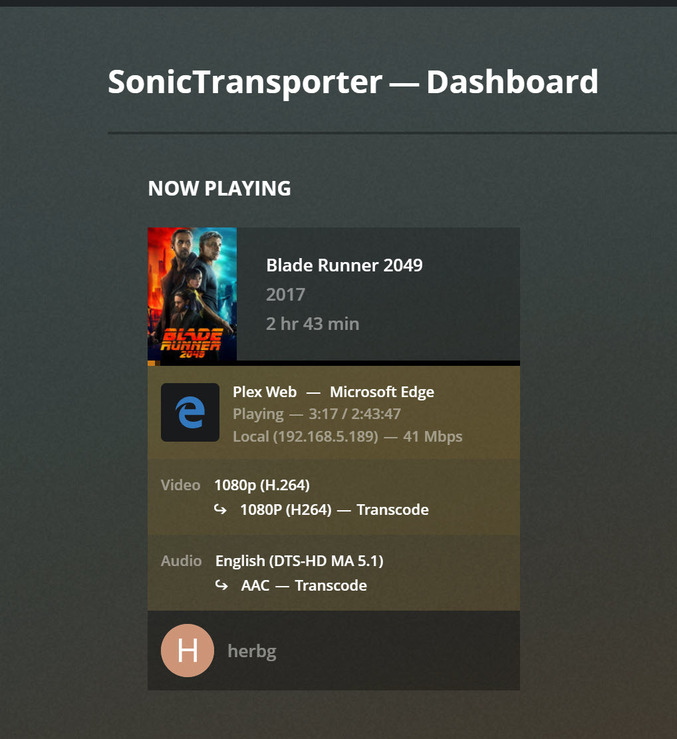This screenshot has width=677, height=739.
Task: Open the herbg user avatar
Action: (187, 650)
